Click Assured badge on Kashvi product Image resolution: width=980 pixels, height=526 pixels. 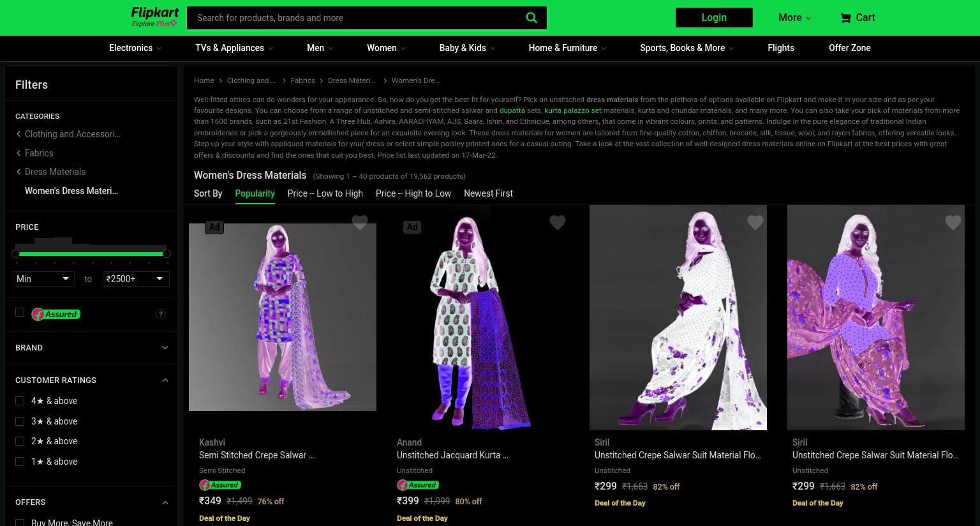click(219, 485)
